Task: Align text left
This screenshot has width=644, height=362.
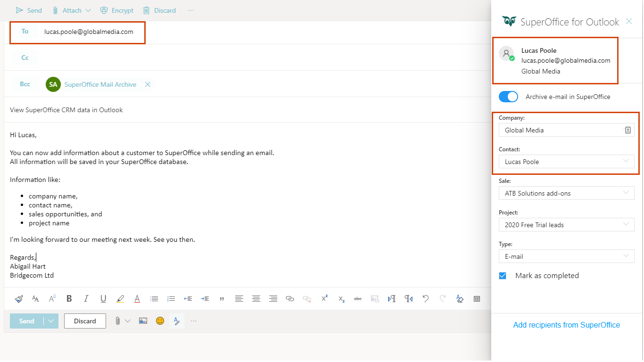Action: point(239,298)
